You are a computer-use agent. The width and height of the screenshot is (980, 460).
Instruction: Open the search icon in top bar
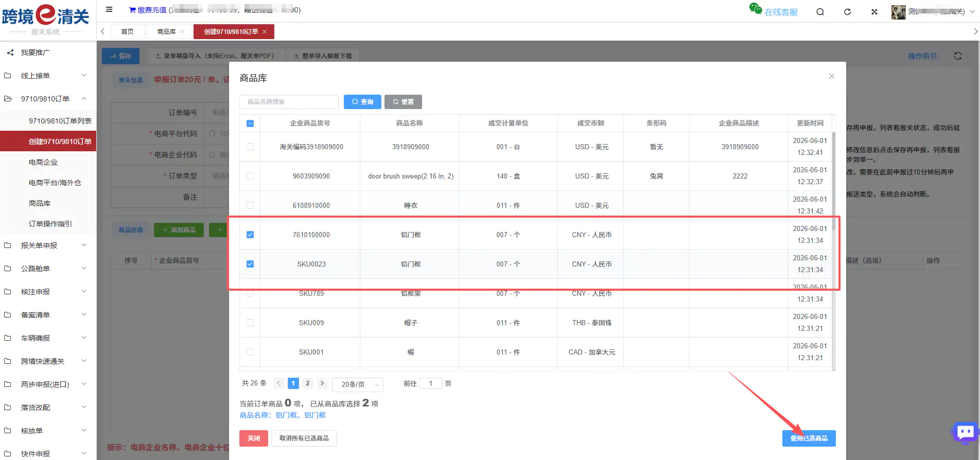click(820, 12)
